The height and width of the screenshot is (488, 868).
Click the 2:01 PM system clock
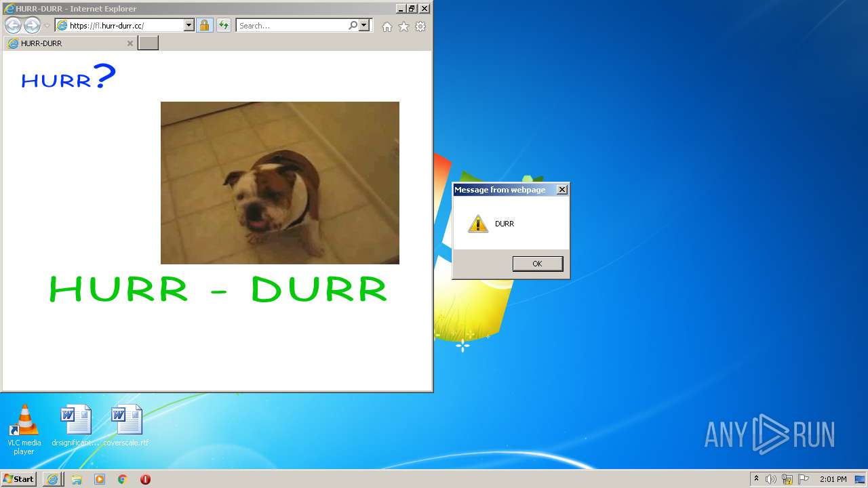[833, 479]
